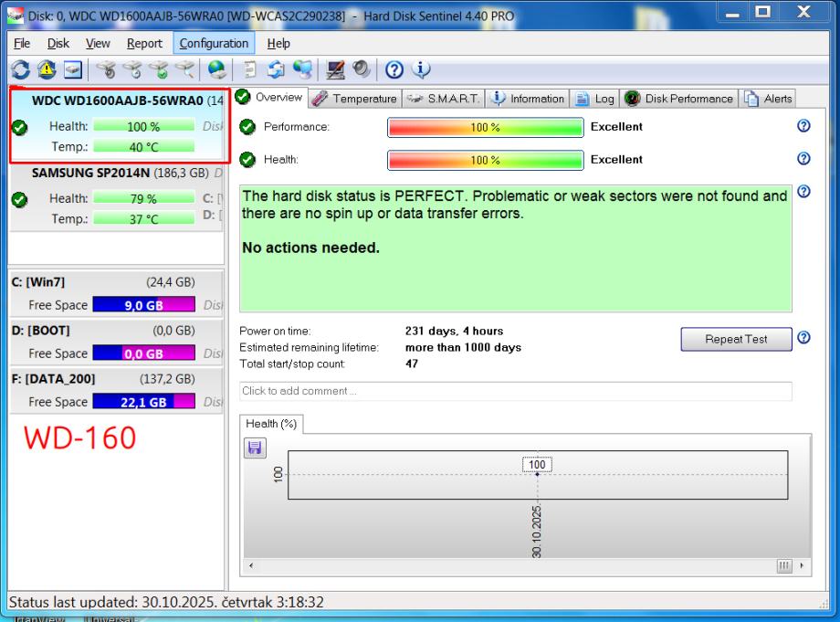Click the info speech bubble toolbar icon
The width and height of the screenshot is (840, 622).
tap(421, 69)
